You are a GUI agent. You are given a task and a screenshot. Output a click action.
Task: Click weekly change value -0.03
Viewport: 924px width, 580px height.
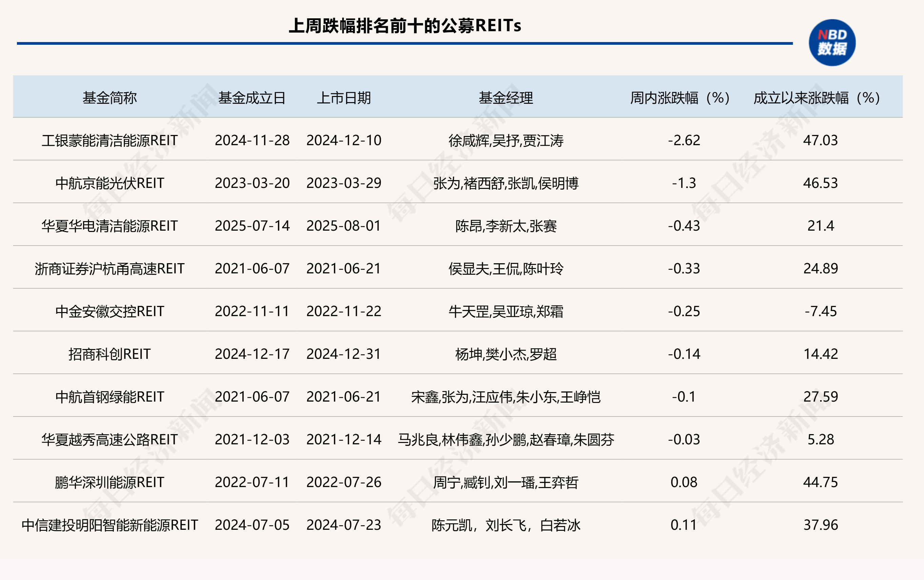click(x=684, y=439)
